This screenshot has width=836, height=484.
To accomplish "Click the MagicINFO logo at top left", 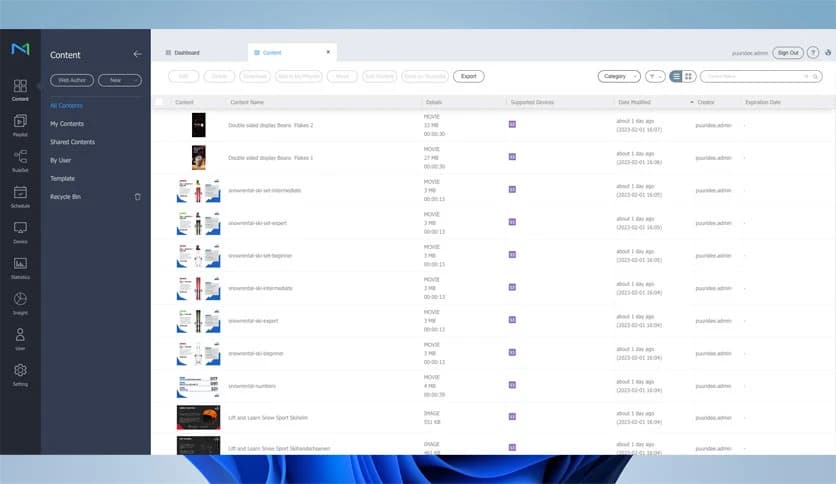I will pos(20,49).
